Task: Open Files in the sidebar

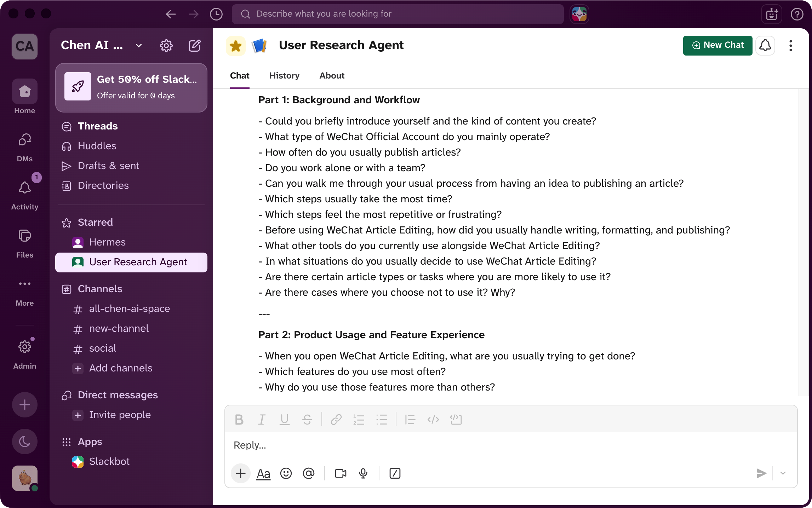Action: (x=25, y=243)
